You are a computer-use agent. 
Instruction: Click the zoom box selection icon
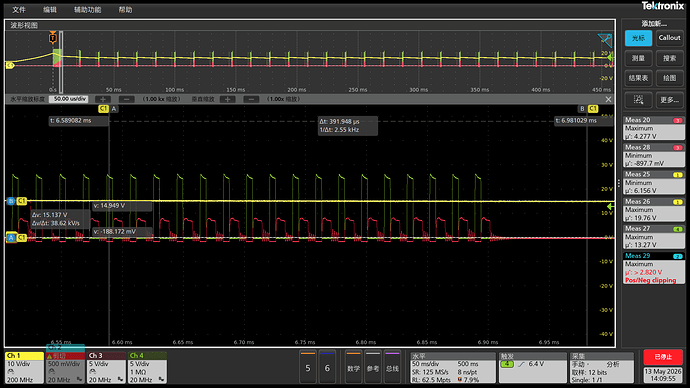pyautogui.click(x=638, y=100)
